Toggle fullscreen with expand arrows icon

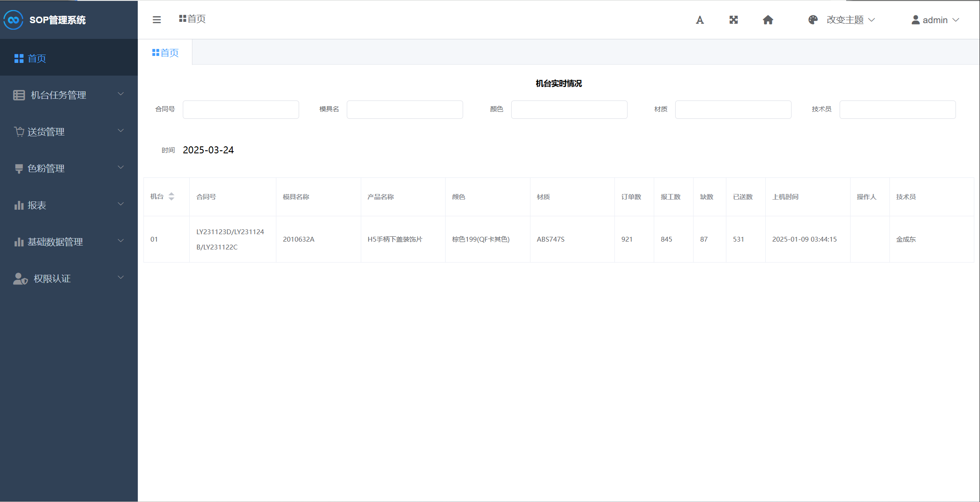click(733, 20)
